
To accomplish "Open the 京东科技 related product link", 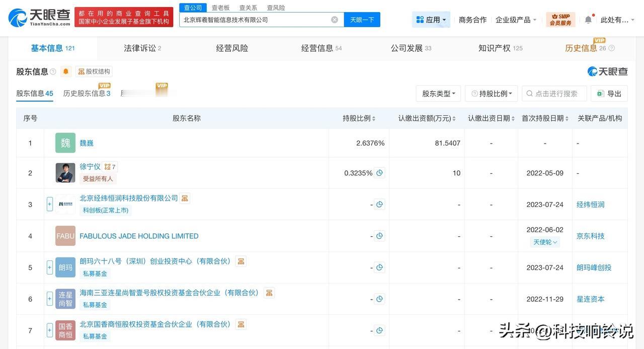I will pyautogui.click(x=591, y=236).
